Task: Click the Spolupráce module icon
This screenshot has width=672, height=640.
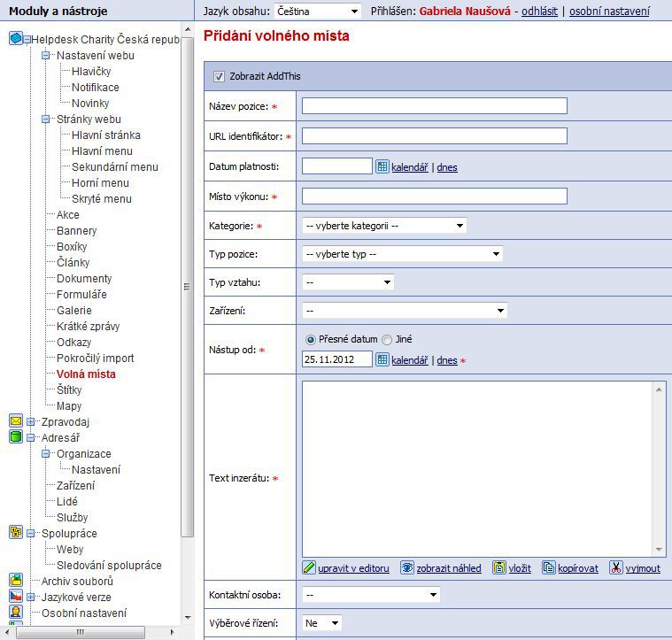Action: (16, 533)
